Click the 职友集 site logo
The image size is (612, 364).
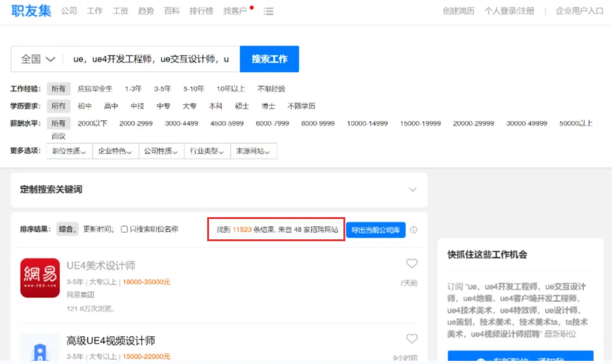[31, 11]
